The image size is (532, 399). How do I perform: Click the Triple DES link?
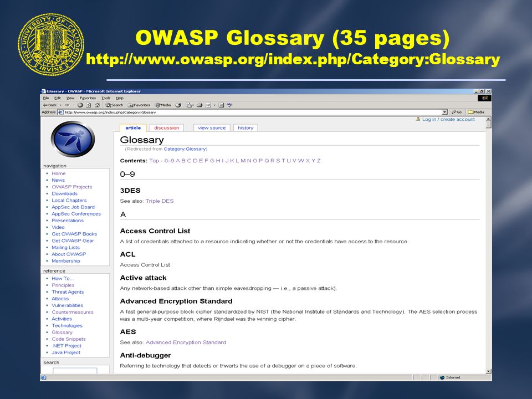click(x=160, y=201)
